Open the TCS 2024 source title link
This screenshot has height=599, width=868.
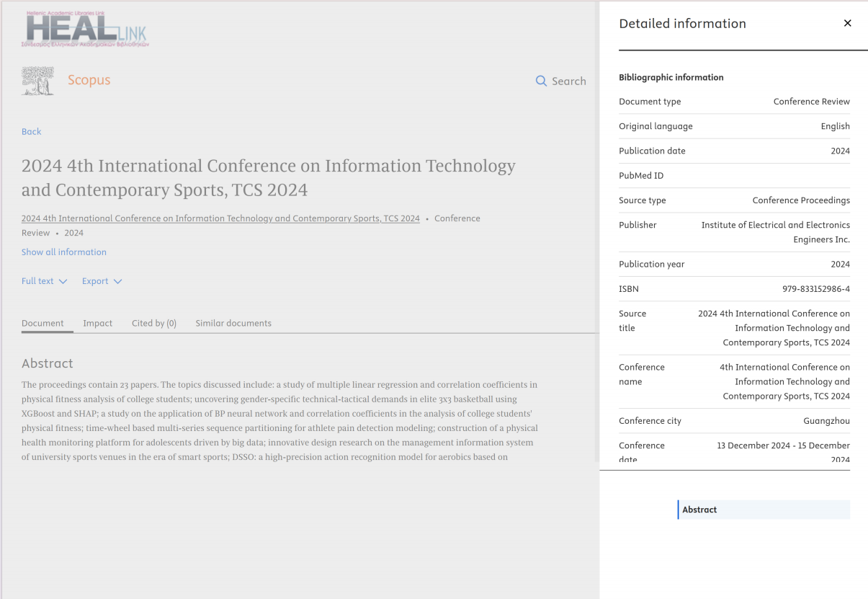220,218
